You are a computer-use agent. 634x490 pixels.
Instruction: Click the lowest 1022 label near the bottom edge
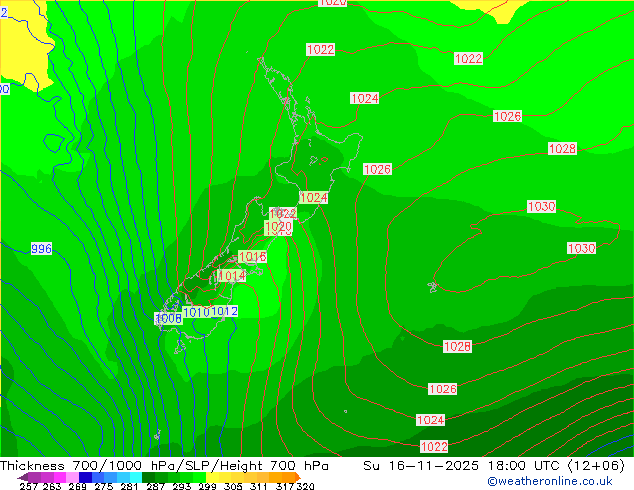(434, 446)
